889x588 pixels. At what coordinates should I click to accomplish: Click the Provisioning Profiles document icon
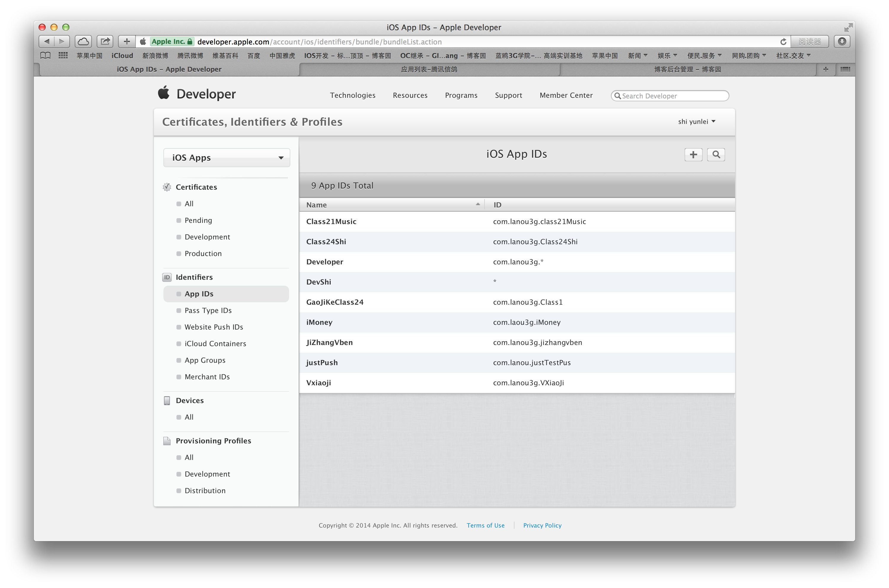coord(167,441)
